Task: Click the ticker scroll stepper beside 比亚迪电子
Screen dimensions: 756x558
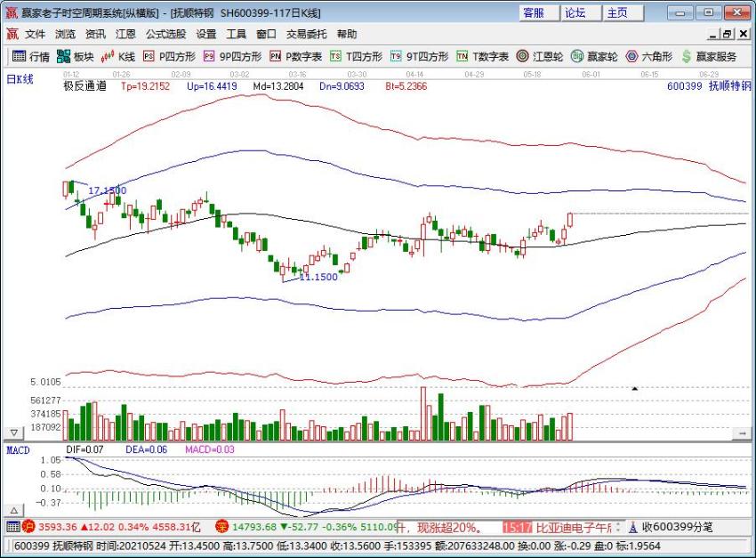Action: [x=618, y=527]
